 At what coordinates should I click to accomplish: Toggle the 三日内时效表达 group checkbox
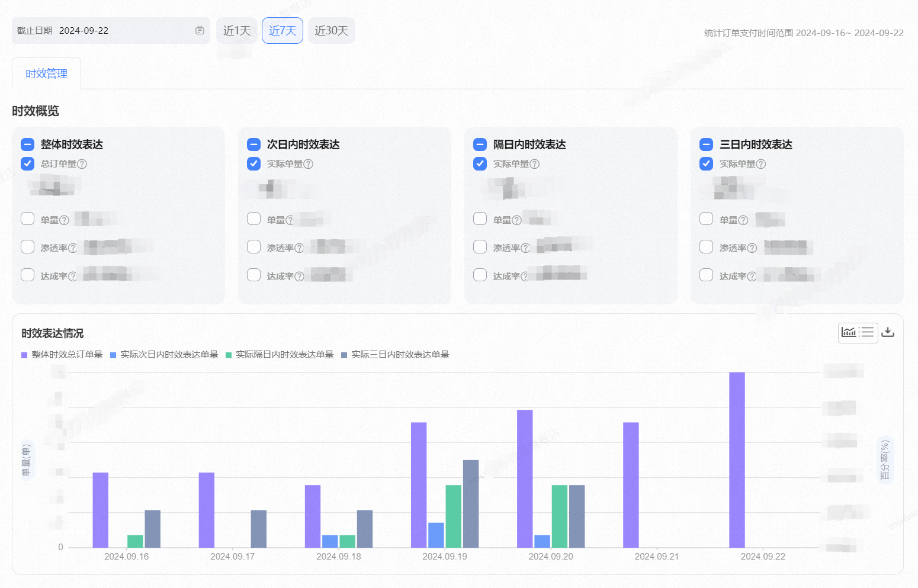click(x=706, y=144)
